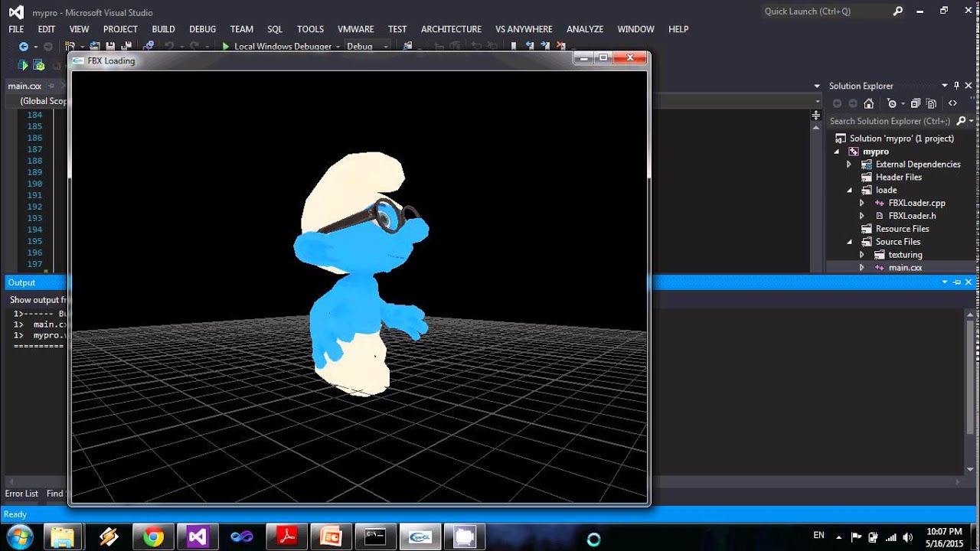Collapse the Source Files folder
This screenshot has width=980, height=551.
coord(849,242)
